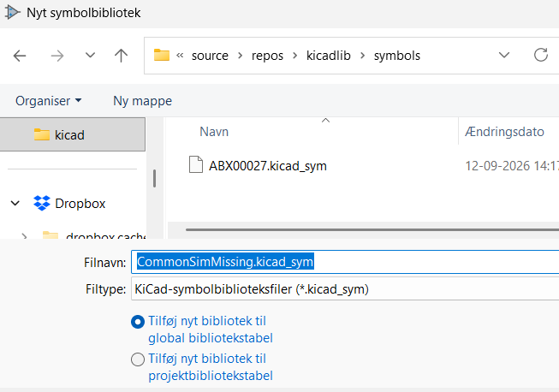Click the KiCad icon in the title bar
Viewport: 559px width, 392px height.
pos(12,13)
